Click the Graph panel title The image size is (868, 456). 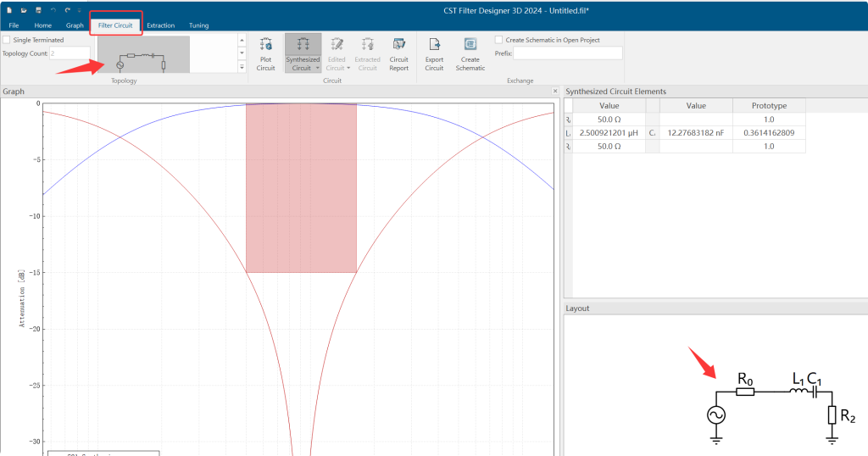[x=14, y=92]
